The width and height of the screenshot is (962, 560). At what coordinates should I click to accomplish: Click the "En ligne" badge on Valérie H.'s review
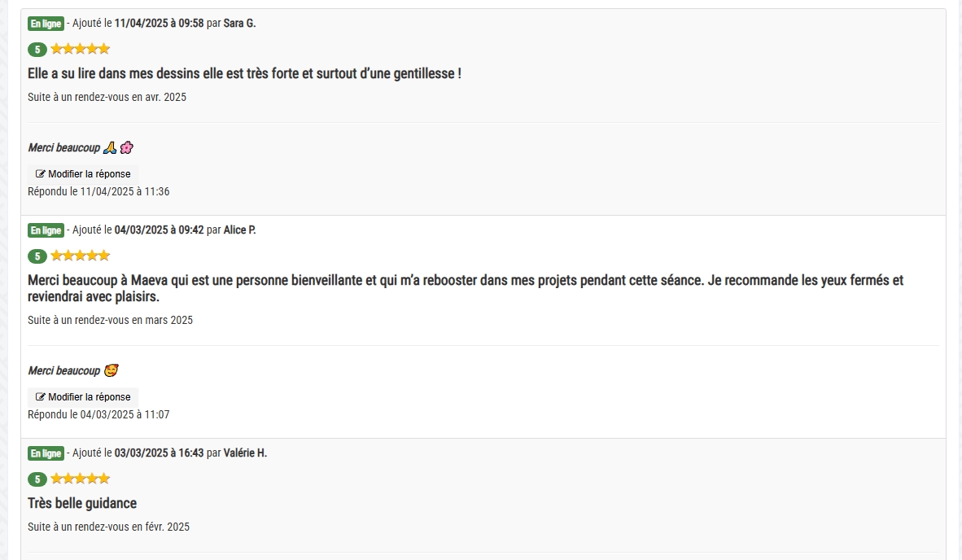click(46, 454)
